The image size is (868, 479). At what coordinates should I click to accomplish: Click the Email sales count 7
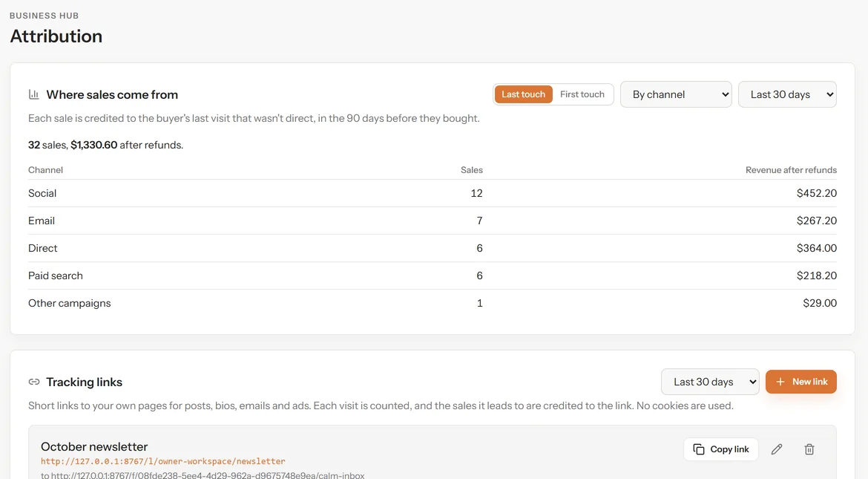pos(479,221)
